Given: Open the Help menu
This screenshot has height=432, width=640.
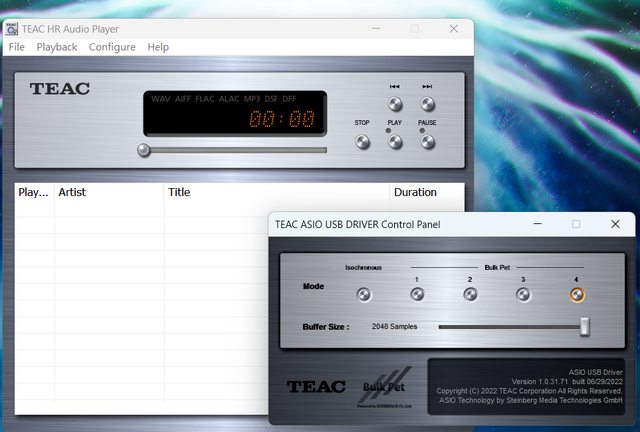Looking at the screenshot, I should [x=158, y=47].
